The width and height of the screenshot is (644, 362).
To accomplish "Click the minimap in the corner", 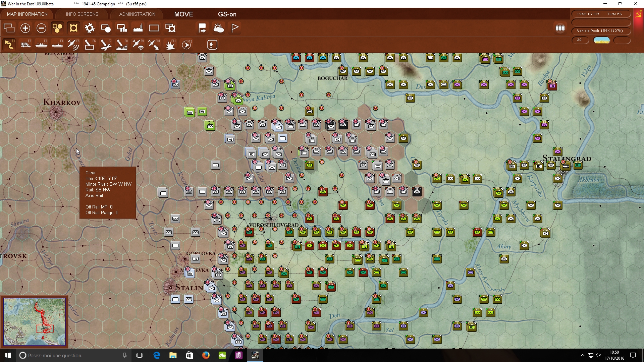I will (x=34, y=322).
